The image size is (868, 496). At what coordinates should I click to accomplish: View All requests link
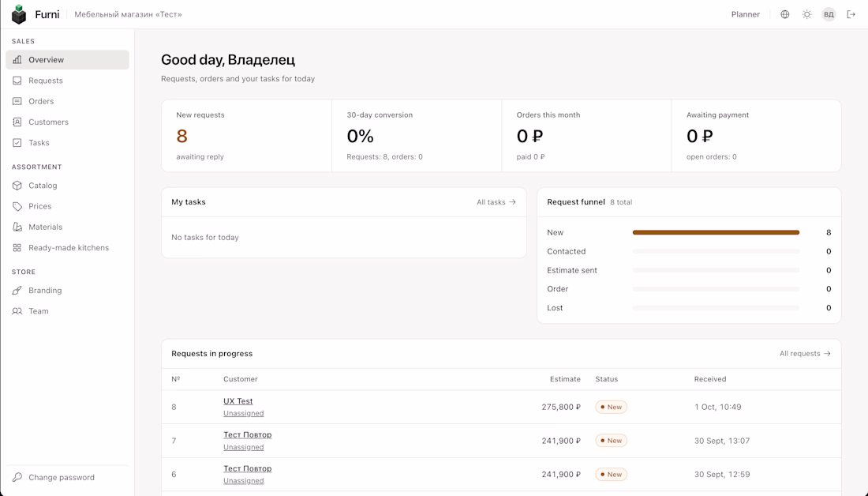click(x=805, y=354)
